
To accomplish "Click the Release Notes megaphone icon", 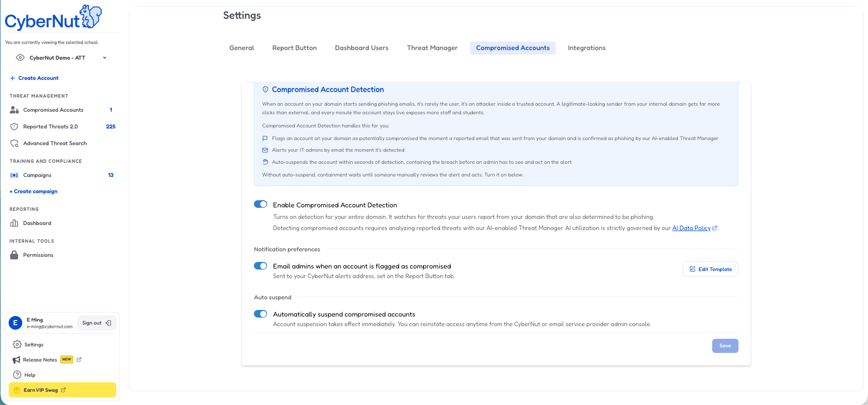I will [x=17, y=359].
